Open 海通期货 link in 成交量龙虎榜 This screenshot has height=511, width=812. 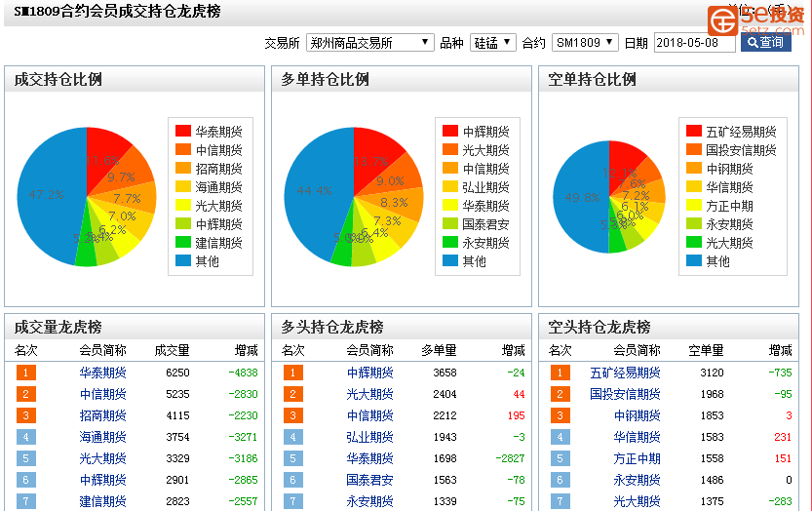(x=102, y=437)
